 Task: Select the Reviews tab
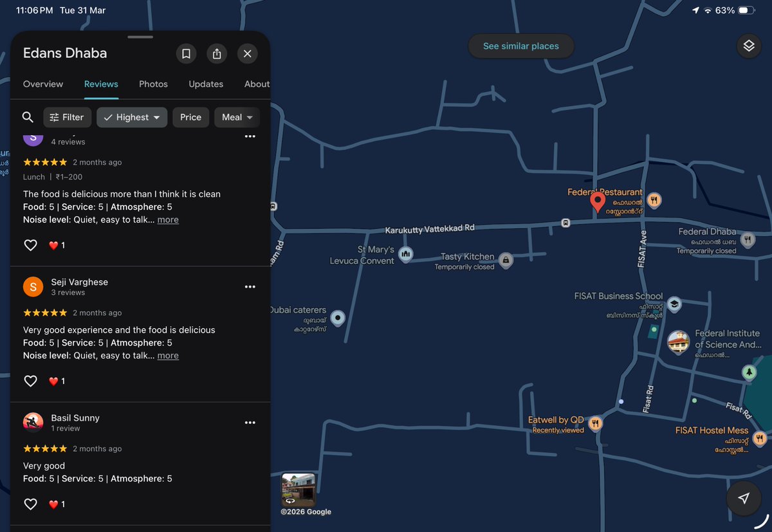(101, 84)
